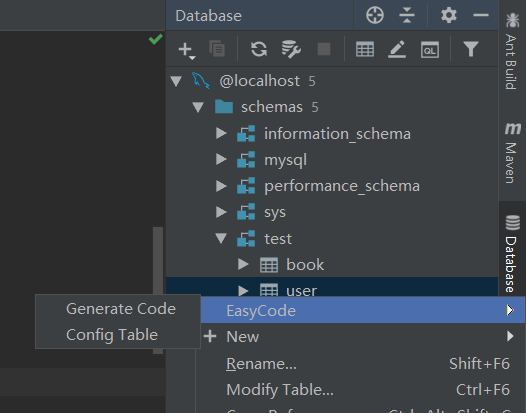The height and width of the screenshot is (413, 526).
Task: Collapse the @localhost data source node
Action: coord(176,81)
